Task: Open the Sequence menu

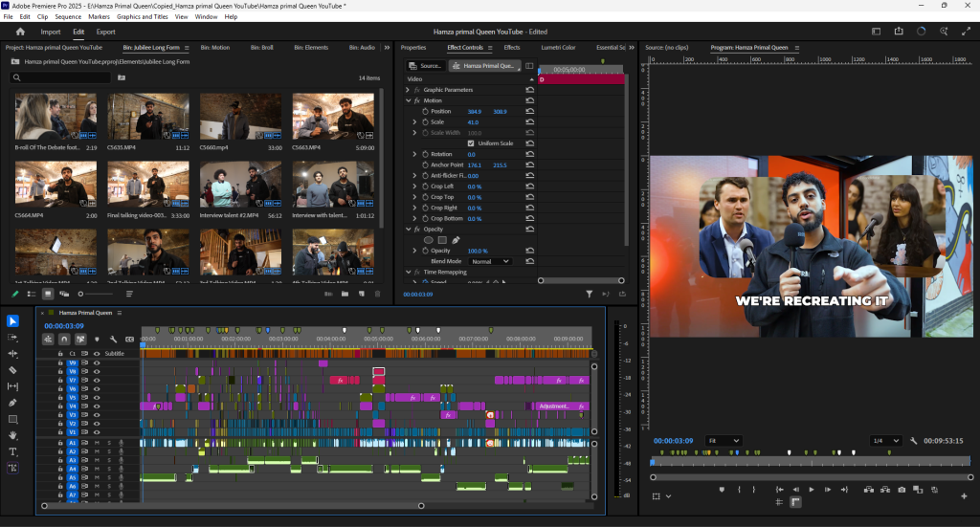Action: pyautogui.click(x=68, y=17)
